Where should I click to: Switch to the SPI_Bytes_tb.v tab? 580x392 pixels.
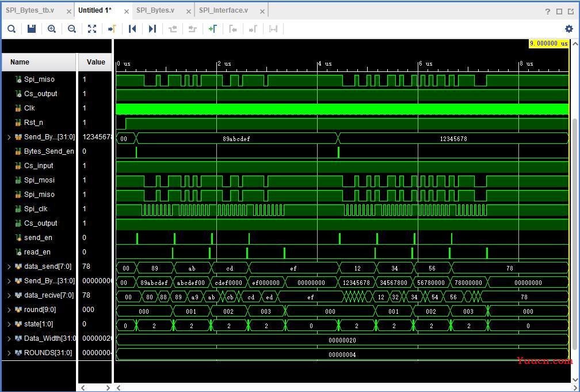point(30,10)
